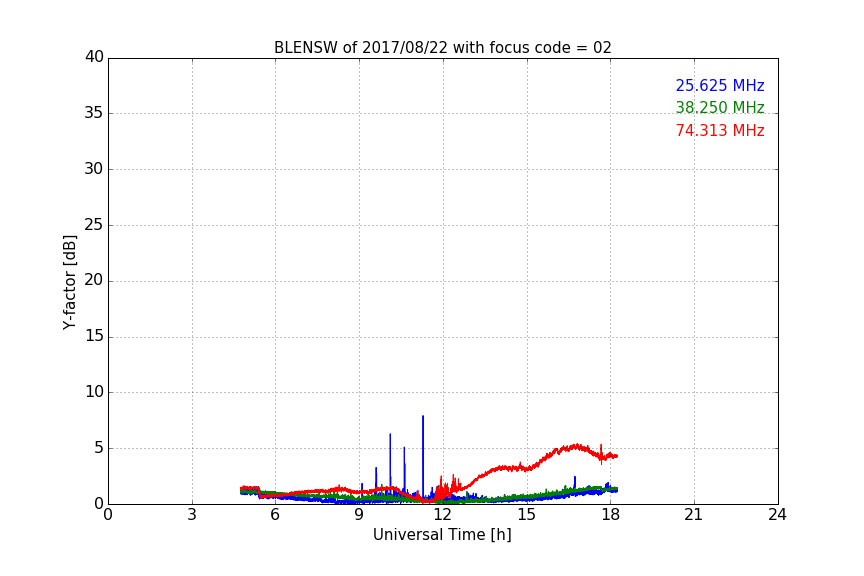Click x-axis tick label '12'
Image resolution: width=864 pixels, height=576 pixels.
click(x=442, y=515)
